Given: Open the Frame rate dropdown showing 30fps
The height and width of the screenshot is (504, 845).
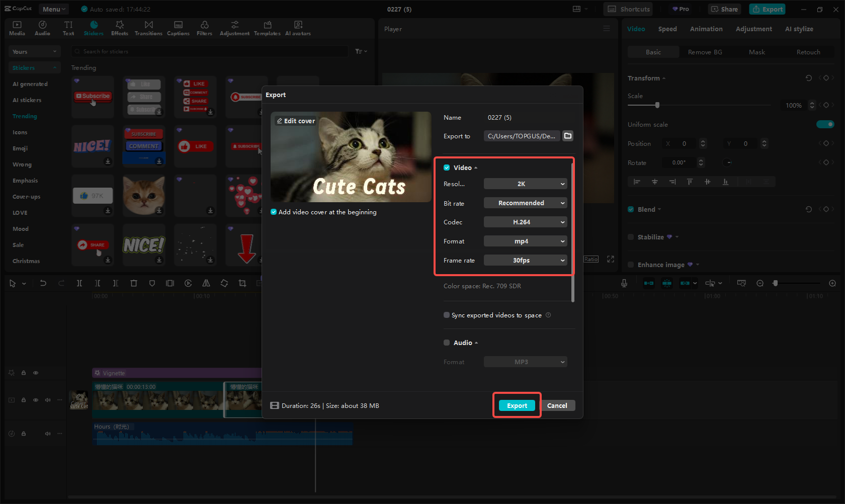Looking at the screenshot, I should (x=525, y=260).
